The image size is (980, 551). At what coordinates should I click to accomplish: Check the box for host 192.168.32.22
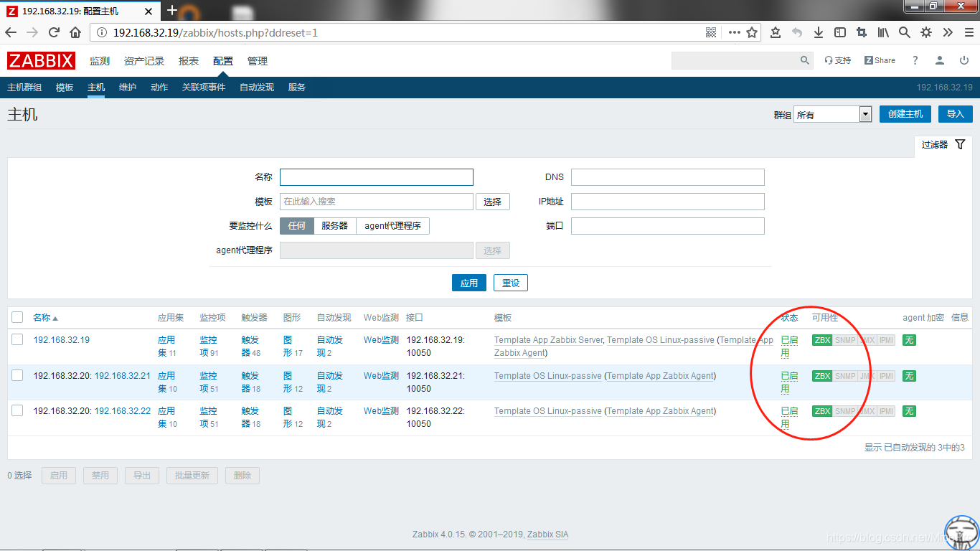click(17, 410)
